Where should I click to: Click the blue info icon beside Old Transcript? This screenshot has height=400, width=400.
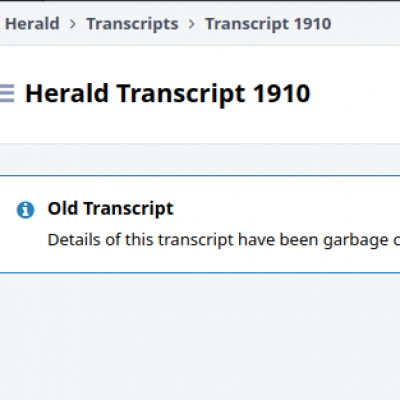(x=26, y=210)
